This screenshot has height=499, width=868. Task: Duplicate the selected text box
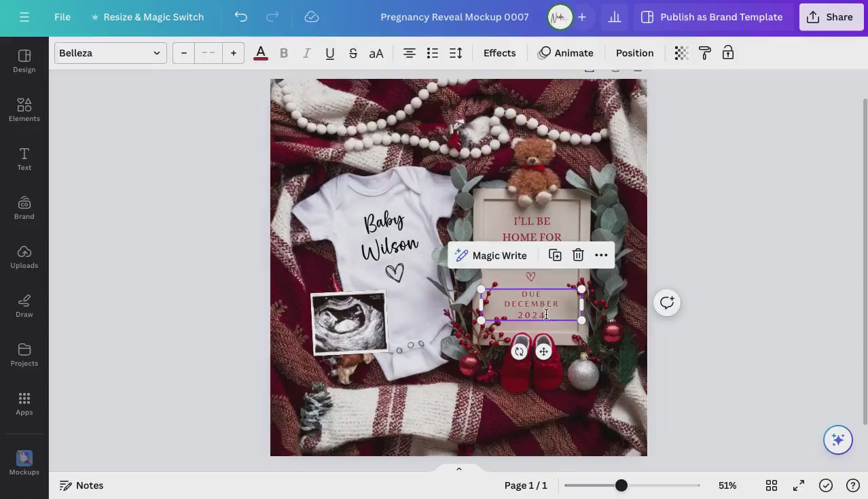[555, 256]
